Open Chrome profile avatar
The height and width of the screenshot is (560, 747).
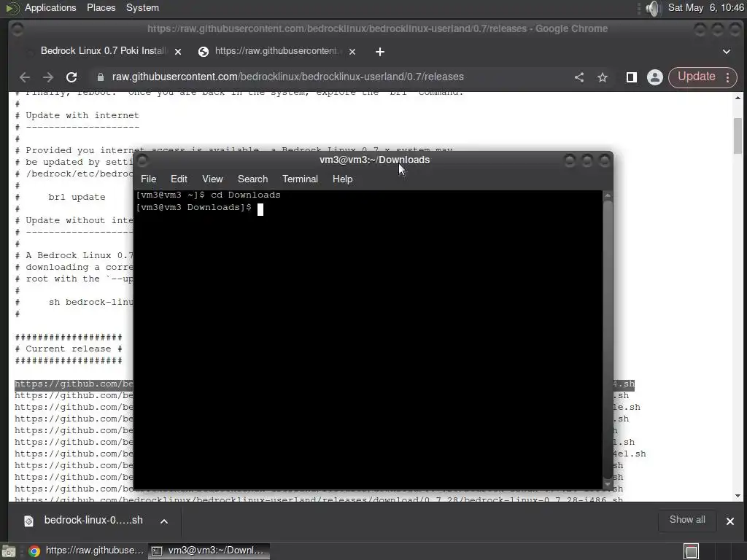[655, 77]
